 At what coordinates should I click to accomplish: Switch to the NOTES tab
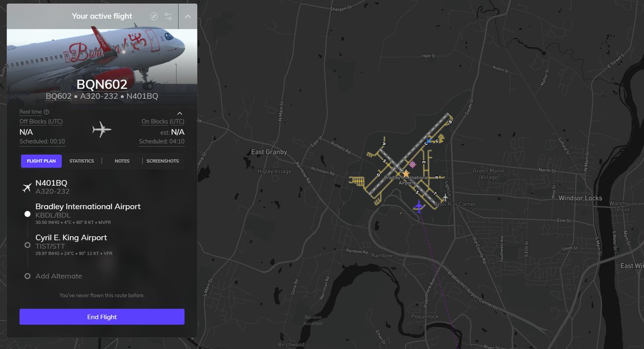pyautogui.click(x=122, y=161)
